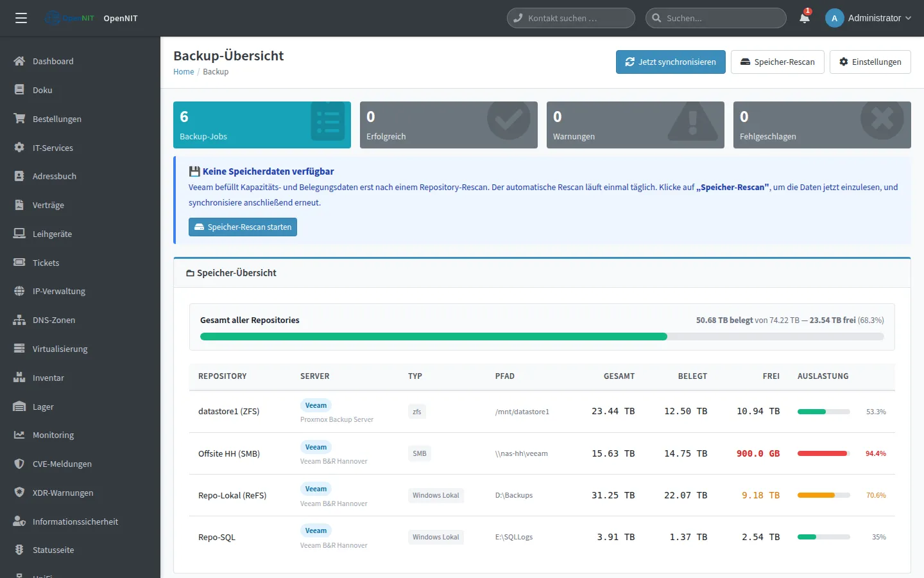Click the magnifier icon in search box

pyautogui.click(x=656, y=18)
